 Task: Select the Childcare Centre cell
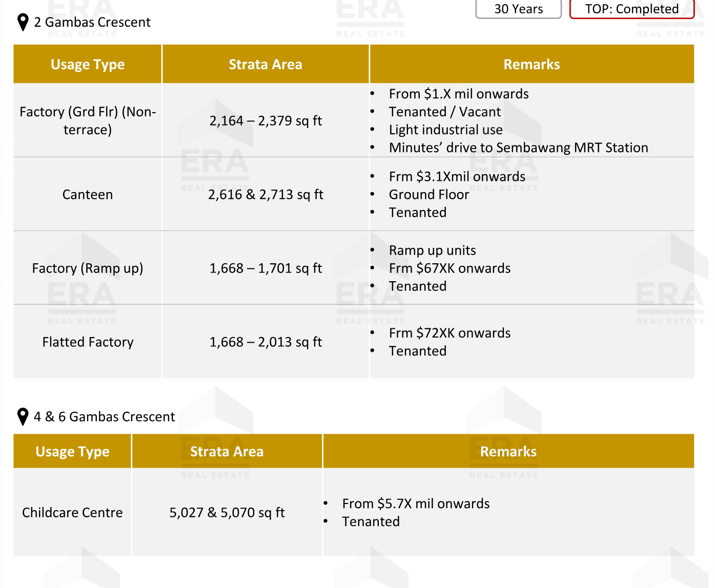click(72, 513)
